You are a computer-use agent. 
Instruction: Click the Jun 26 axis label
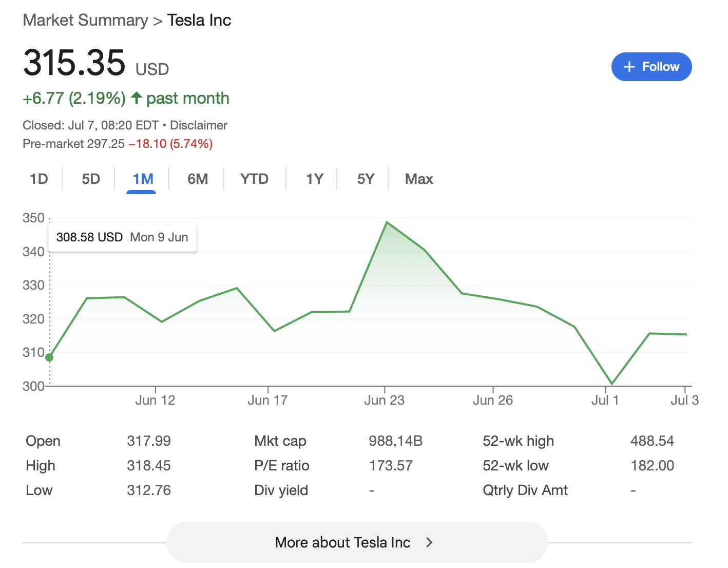(x=493, y=400)
